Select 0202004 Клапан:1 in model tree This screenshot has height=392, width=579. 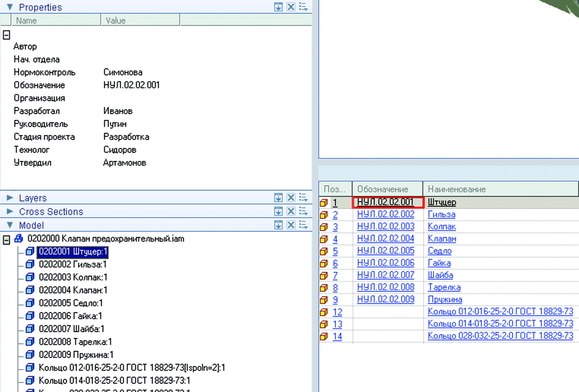point(73,290)
